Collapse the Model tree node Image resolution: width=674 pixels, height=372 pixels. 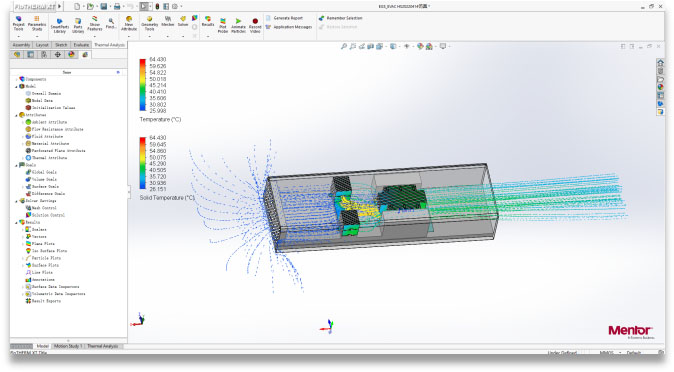click(x=16, y=86)
